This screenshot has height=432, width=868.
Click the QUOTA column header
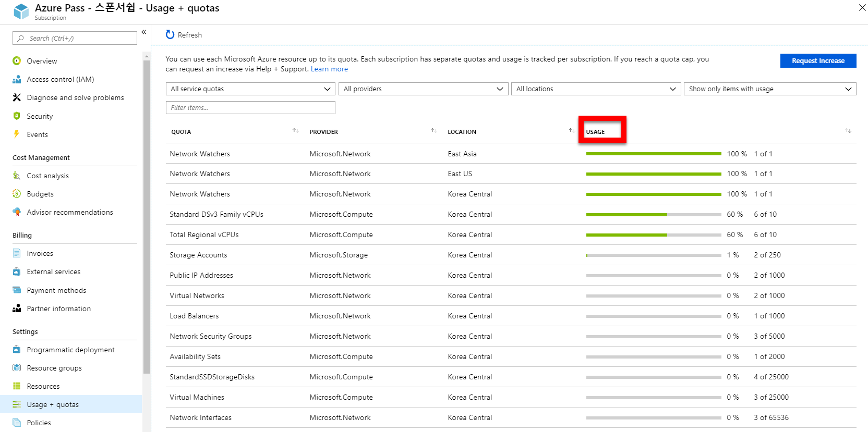click(x=181, y=132)
